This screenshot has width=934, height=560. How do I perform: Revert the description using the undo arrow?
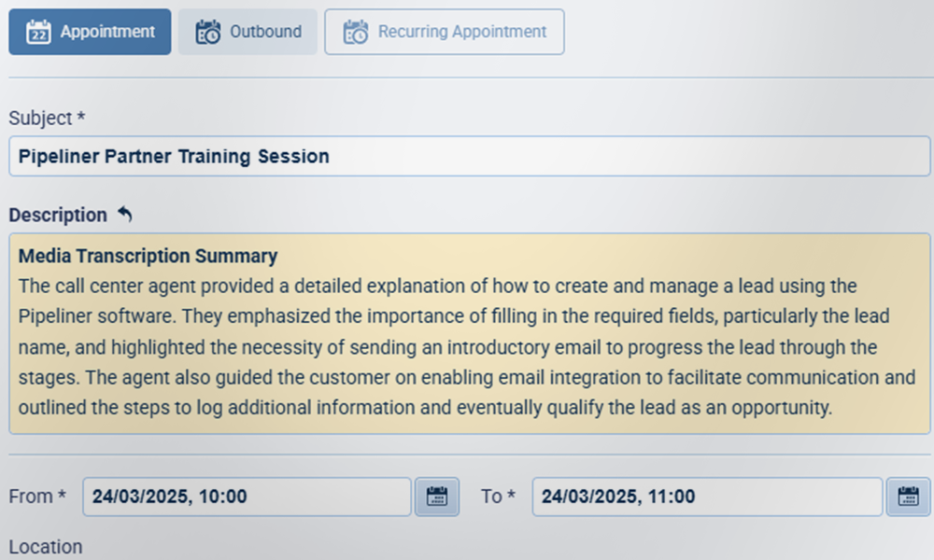pyautogui.click(x=125, y=215)
